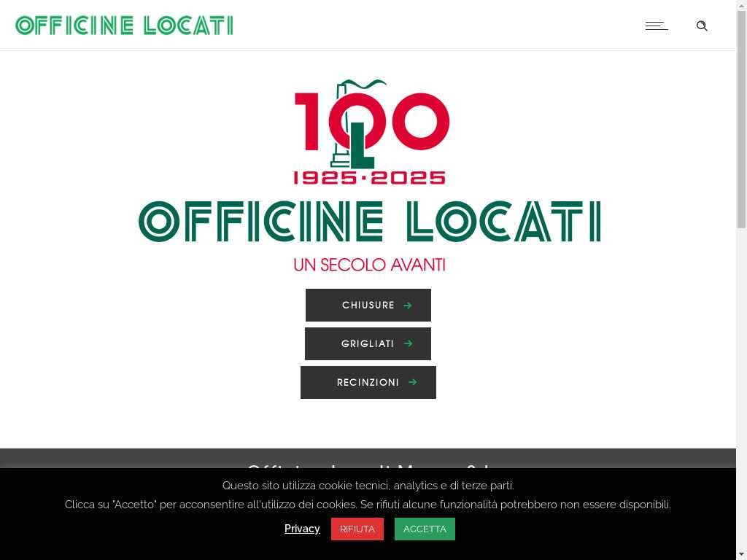The image size is (747, 560).
Task: Open the Chiusure section button
Action: pos(368,306)
